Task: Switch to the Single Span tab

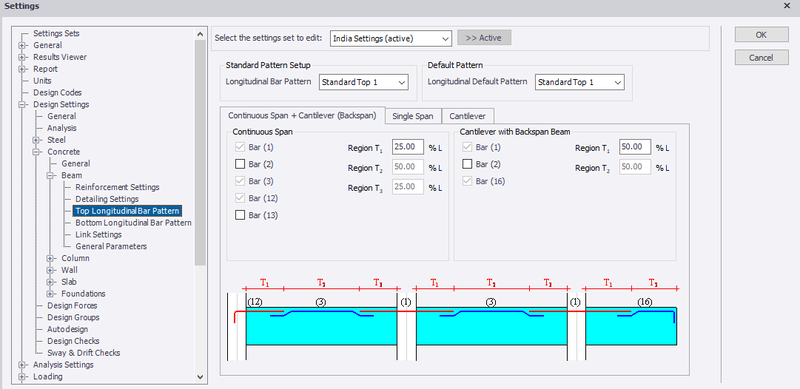Action: tap(413, 116)
